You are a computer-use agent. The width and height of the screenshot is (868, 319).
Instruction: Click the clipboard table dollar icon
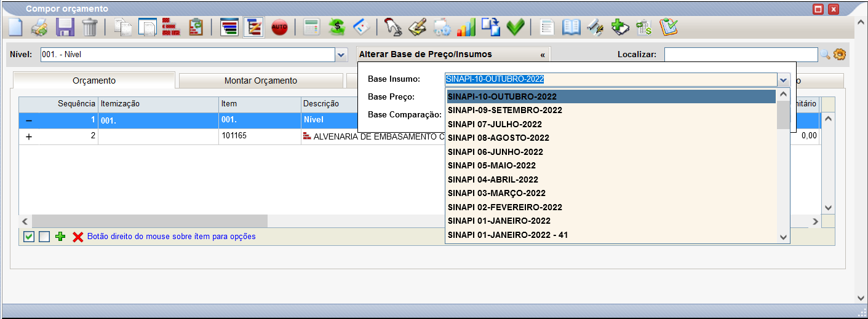click(643, 27)
